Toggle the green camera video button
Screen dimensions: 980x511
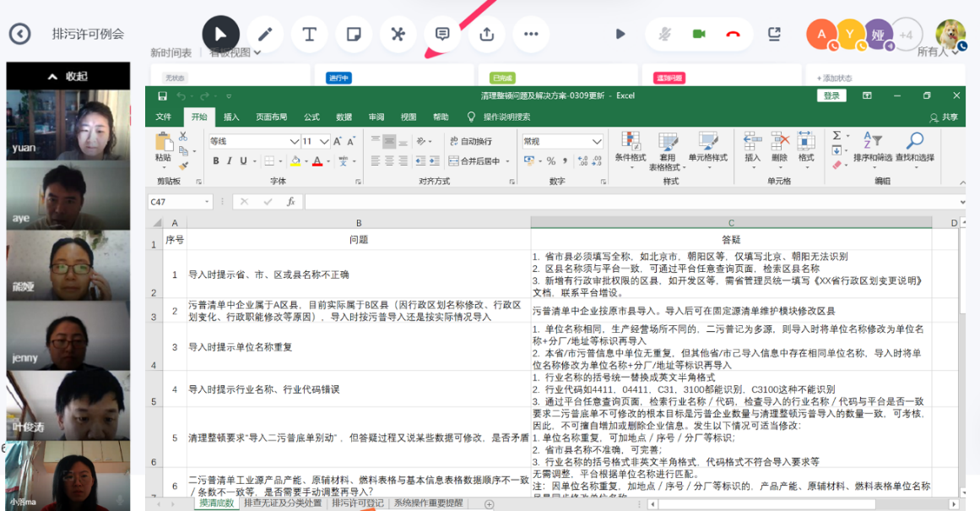[699, 35]
